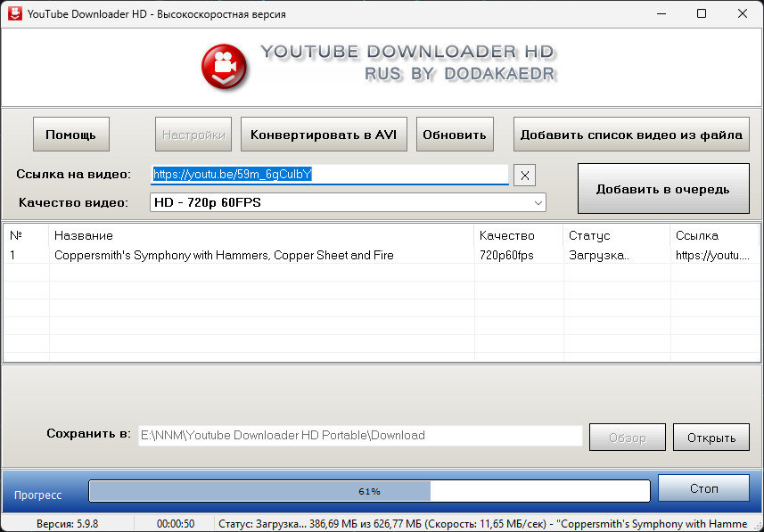Click the 720p60fps quality cell
The width and height of the screenshot is (764, 532).
pos(506,255)
